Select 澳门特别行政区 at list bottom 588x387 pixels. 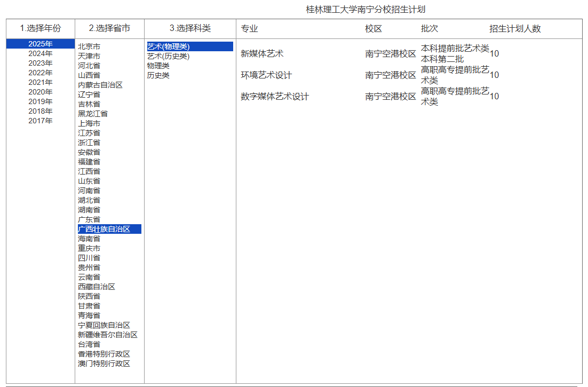tap(104, 364)
